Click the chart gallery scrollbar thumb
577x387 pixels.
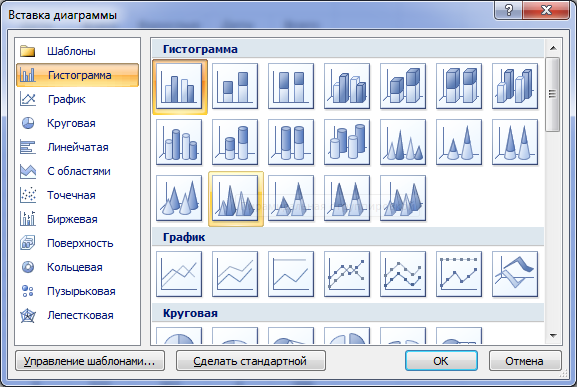553,94
